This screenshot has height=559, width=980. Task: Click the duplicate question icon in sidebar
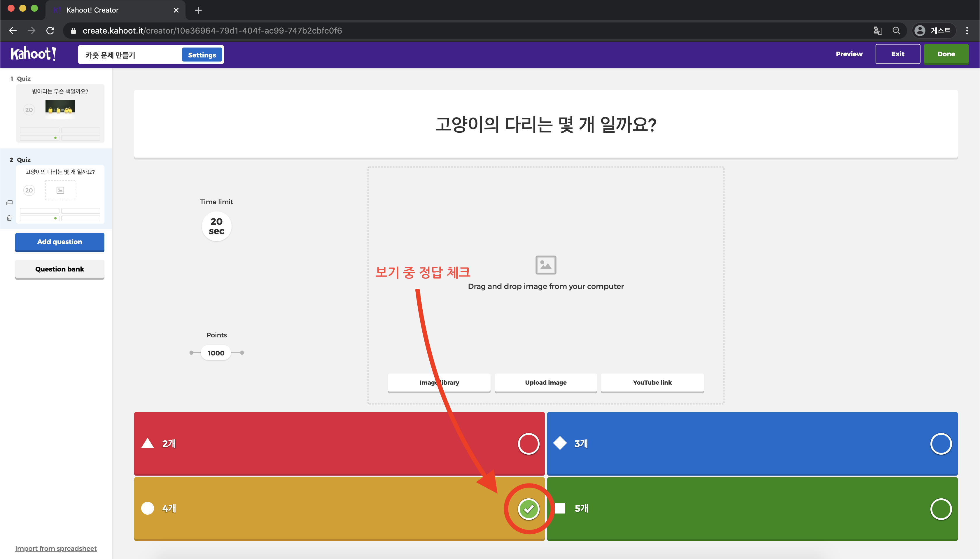10,203
